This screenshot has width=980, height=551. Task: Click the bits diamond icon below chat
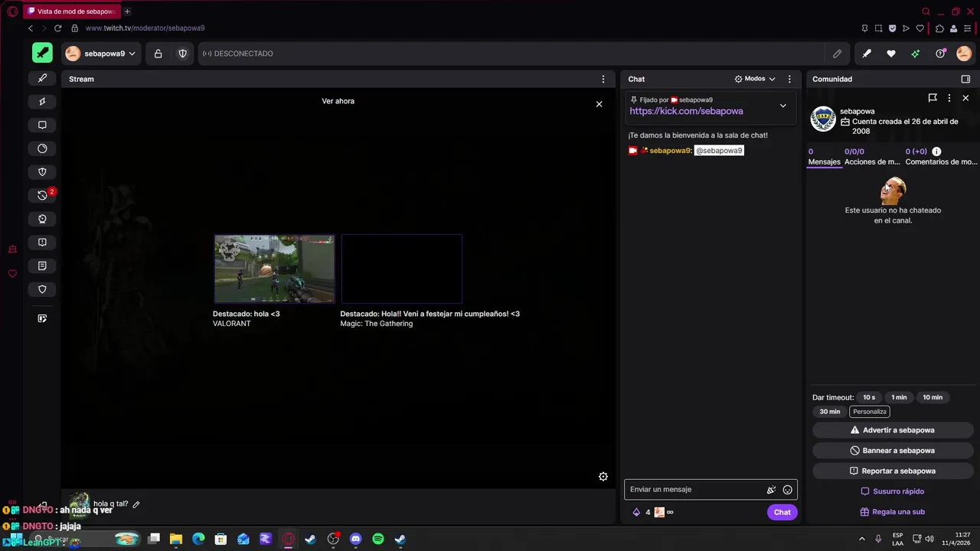(x=636, y=513)
